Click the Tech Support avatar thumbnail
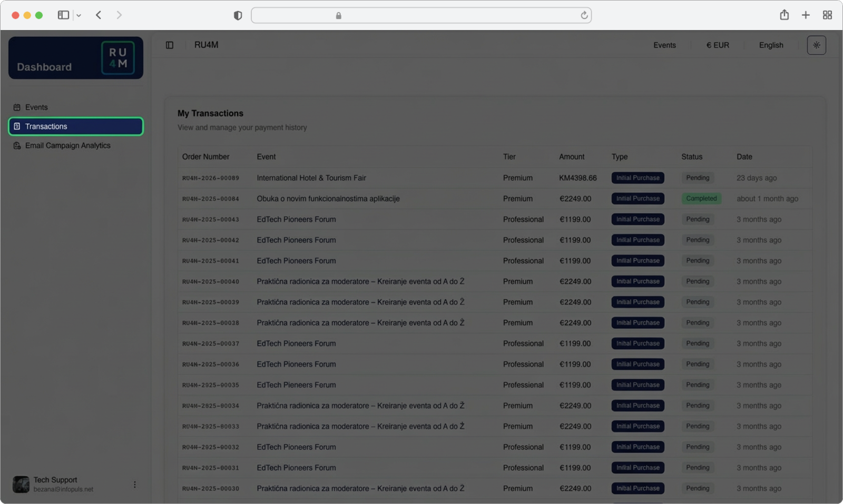The image size is (843, 504). click(x=21, y=485)
